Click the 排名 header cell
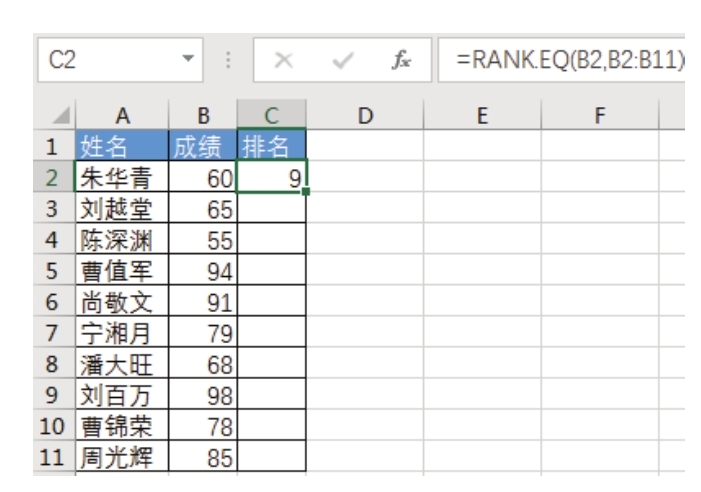Screen dimensions: 701x492 click(x=272, y=150)
